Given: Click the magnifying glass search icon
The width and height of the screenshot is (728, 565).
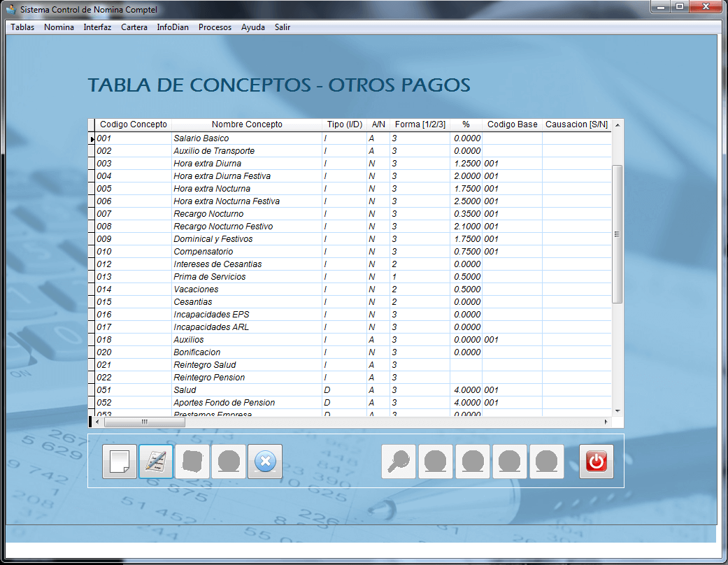Looking at the screenshot, I should click(399, 462).
